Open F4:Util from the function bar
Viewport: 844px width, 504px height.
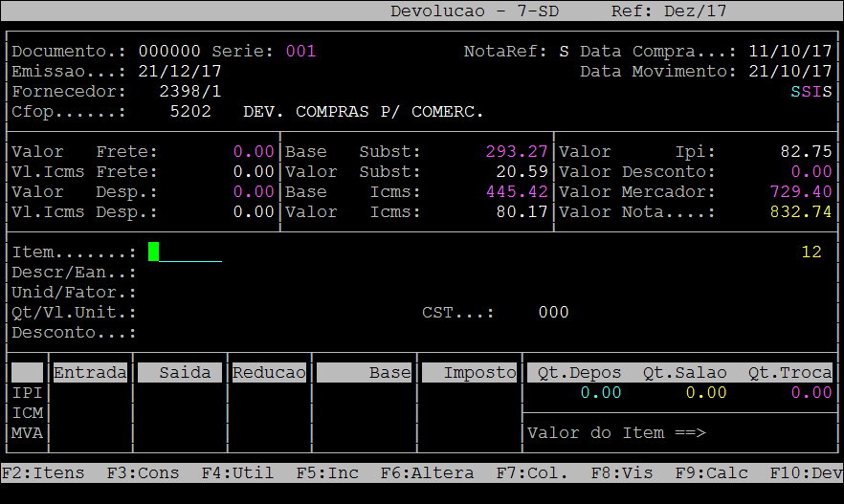[237, 472]
